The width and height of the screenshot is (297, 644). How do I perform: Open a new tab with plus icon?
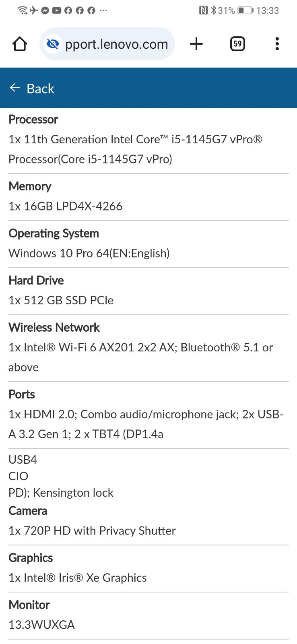tap(196, 44)
